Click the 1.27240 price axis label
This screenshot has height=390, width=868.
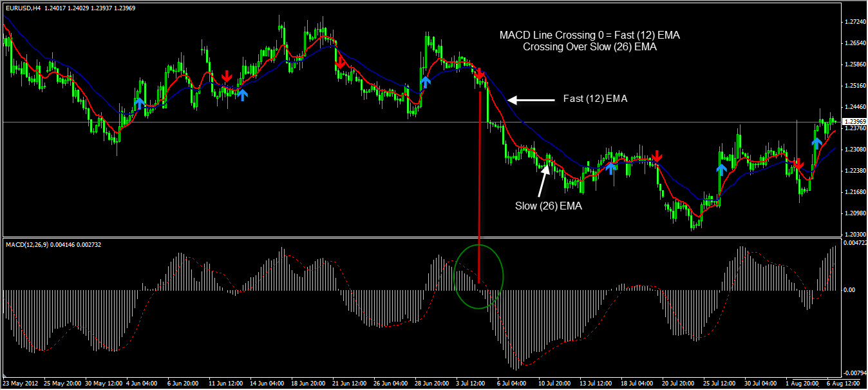tap(854, 22)
